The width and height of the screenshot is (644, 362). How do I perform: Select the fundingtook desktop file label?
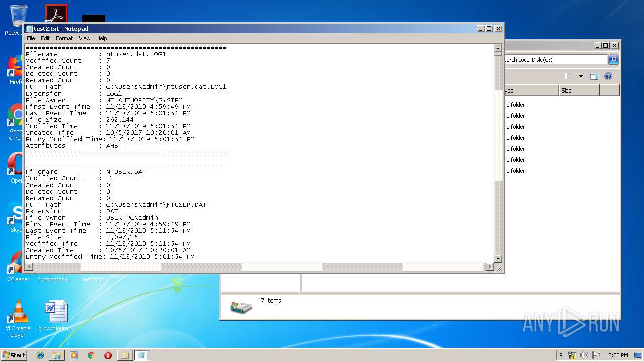[x=55, y=279]
